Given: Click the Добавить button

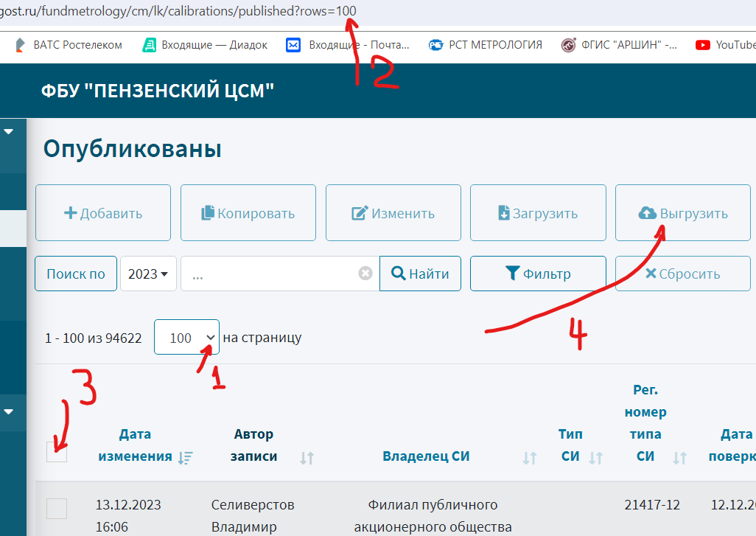Looking at the screenshot, I should [x=103, y=213].
